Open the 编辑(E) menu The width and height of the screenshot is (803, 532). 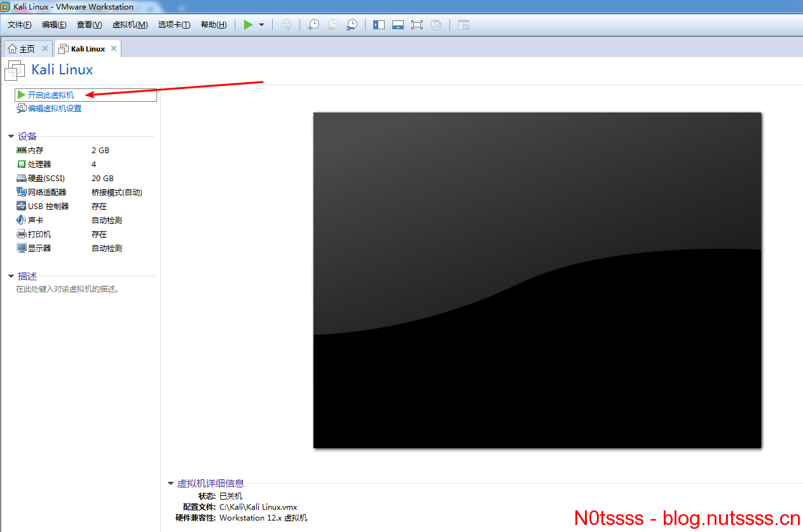click(54, 25)
